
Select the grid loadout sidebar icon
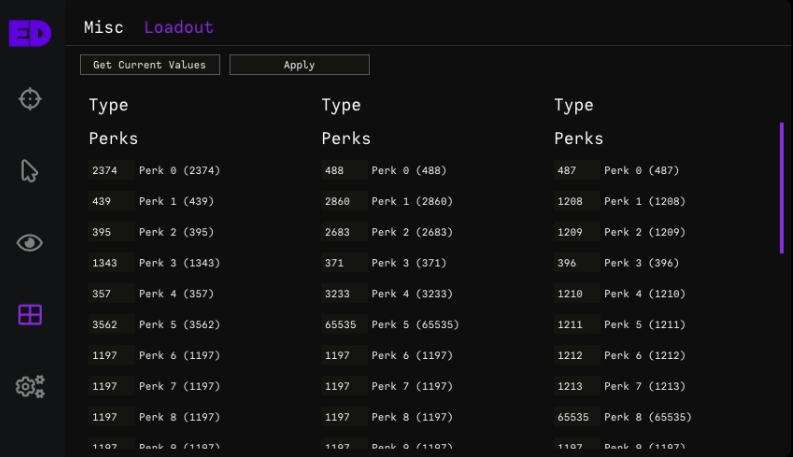(30, 315)
